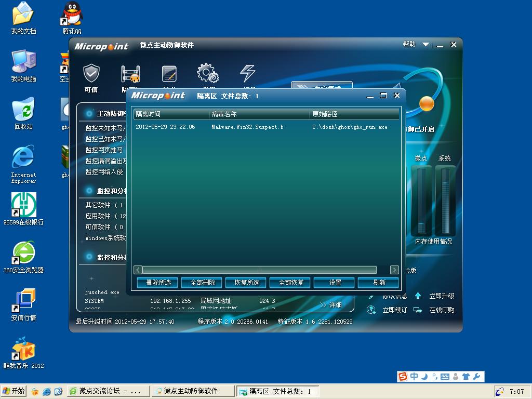Viewport: 532px width, 399px height.
Task: Click the Internet Explorer quick launch icon
Action: click(46, 392)
